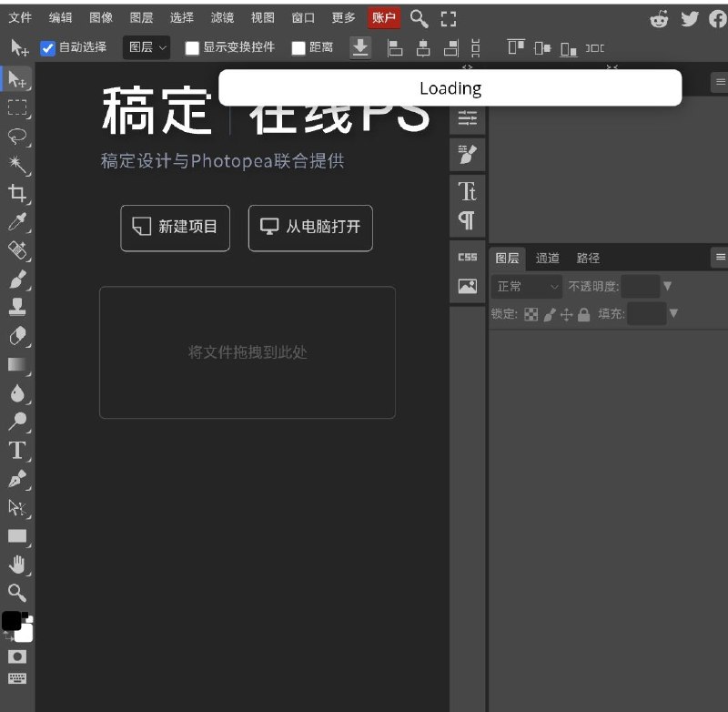This screenshot has width=728, height=712.
Task: Open the 图层 auto-select dropdown
Action: [147, 47]
